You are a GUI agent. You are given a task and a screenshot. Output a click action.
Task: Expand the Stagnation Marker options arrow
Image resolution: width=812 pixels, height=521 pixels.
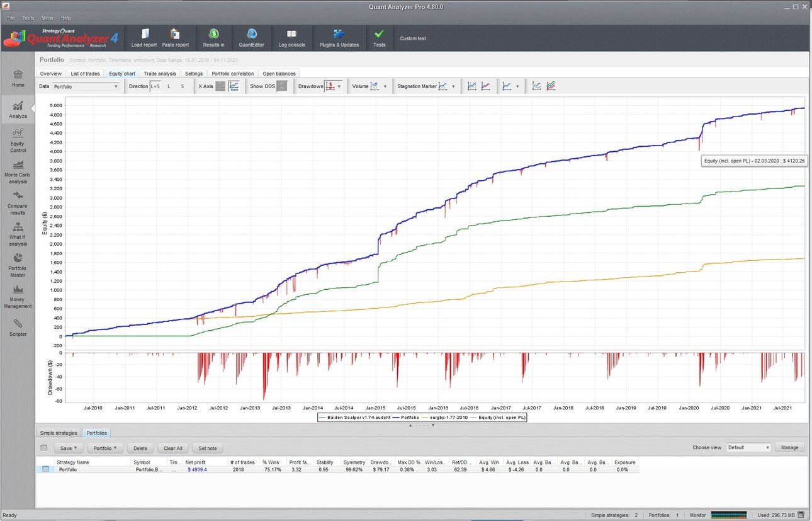point(453,86)
